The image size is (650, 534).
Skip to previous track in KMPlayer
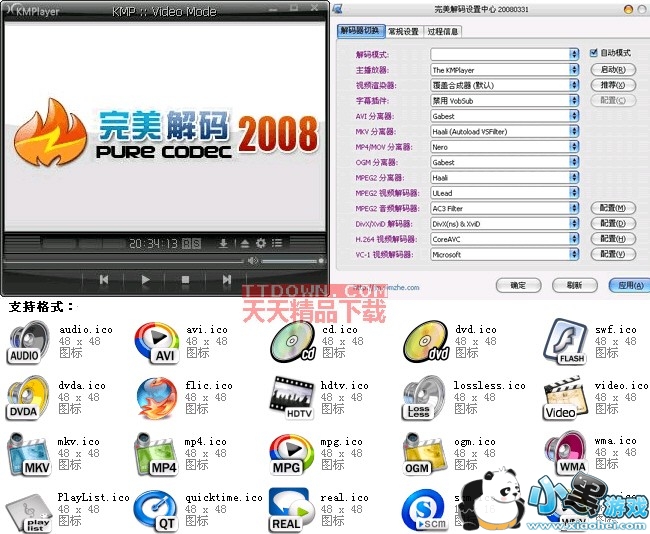pyautogui.click(x=104, y=280)
